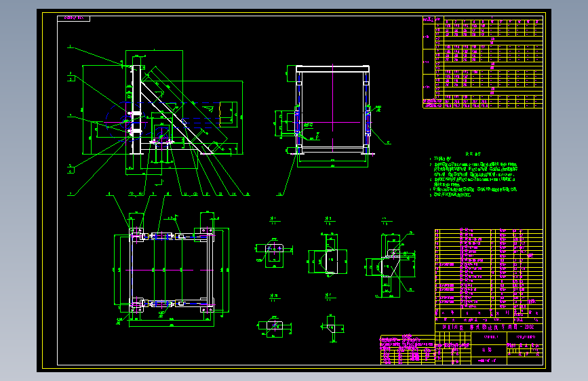Select the lower-left small detail view
588x381 pixels.
click(275, 327)
